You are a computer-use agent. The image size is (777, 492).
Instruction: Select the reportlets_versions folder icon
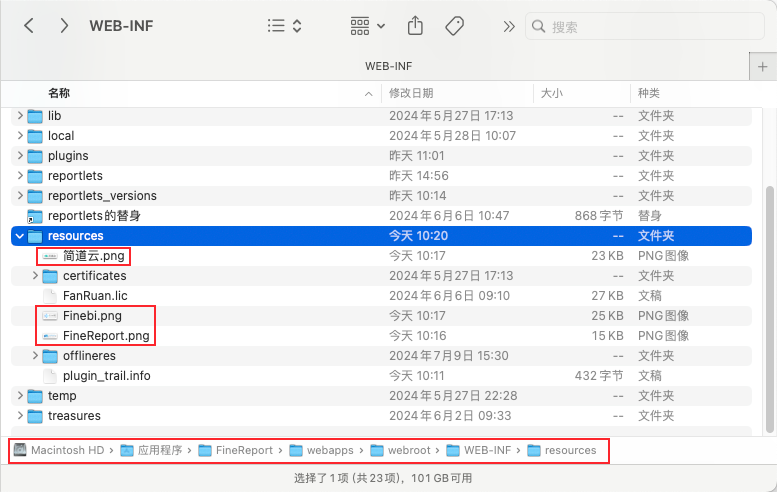35,197
